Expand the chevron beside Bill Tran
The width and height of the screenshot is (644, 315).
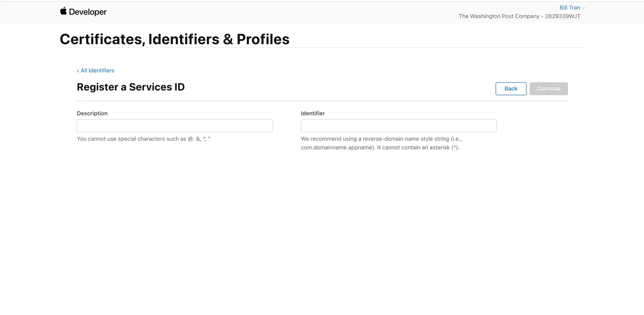[x=584, y=8]
